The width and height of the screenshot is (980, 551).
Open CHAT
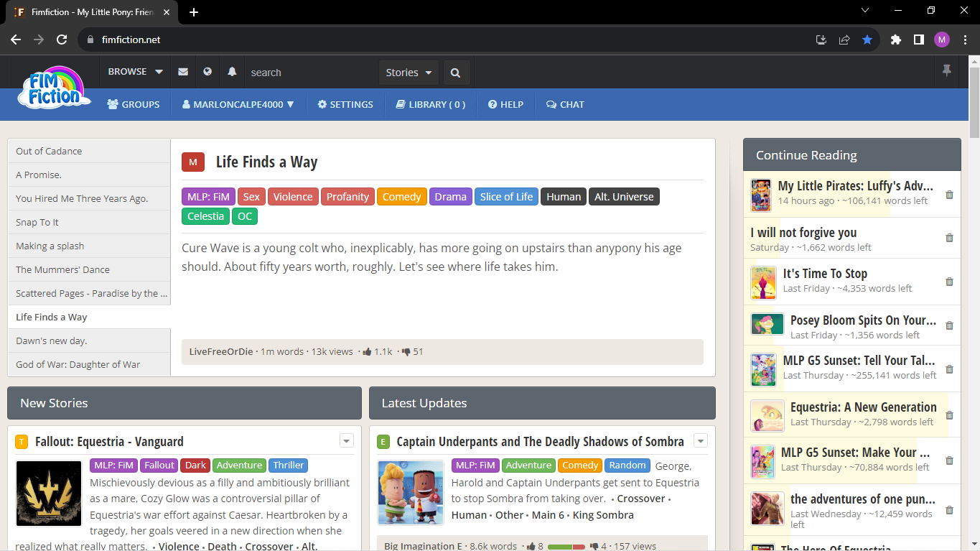pyautogui.click(x=565, y=104)
